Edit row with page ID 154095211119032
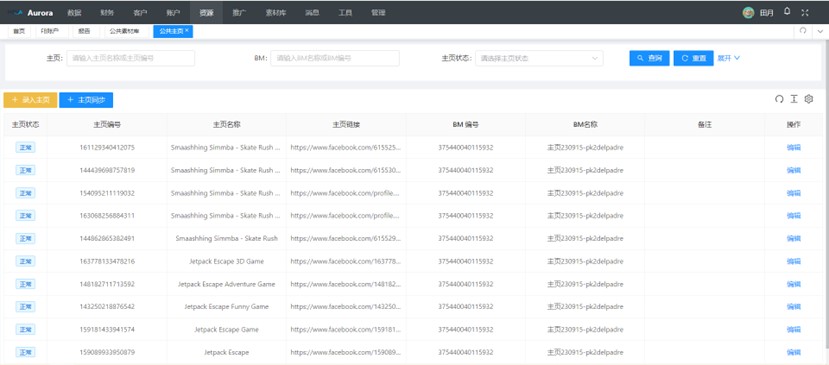Viewport: 829px width, 365px height. pos(794,193)
